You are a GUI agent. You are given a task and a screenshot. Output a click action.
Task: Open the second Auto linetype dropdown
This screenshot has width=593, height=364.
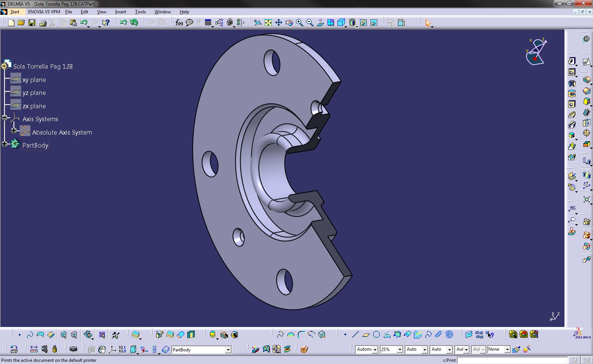(x=449, y=350)
